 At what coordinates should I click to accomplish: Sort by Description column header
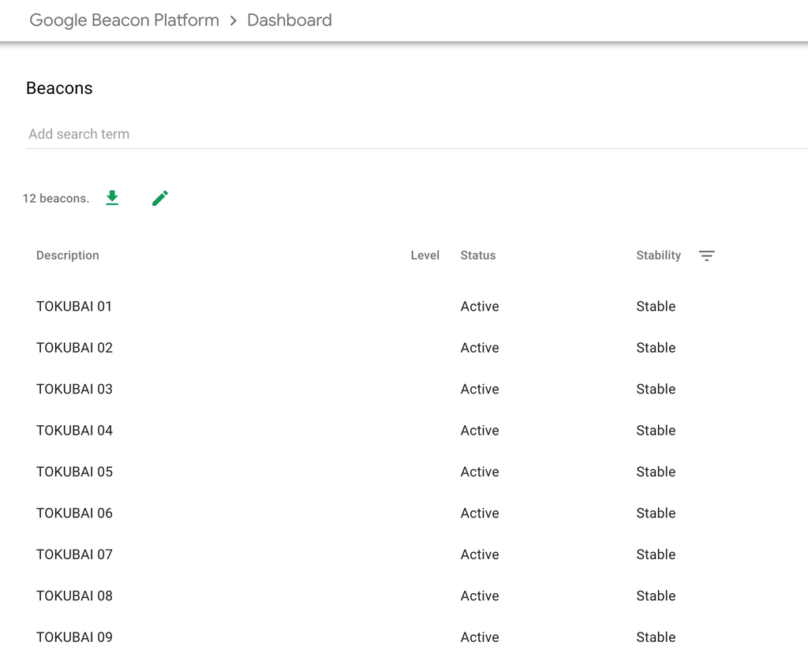(68, 256)
